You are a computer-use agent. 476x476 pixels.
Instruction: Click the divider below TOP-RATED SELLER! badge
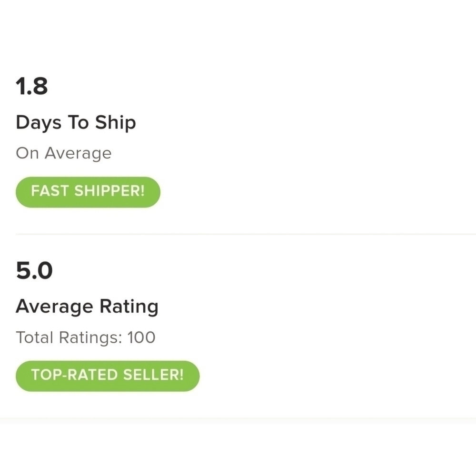[x=238, y=418]
